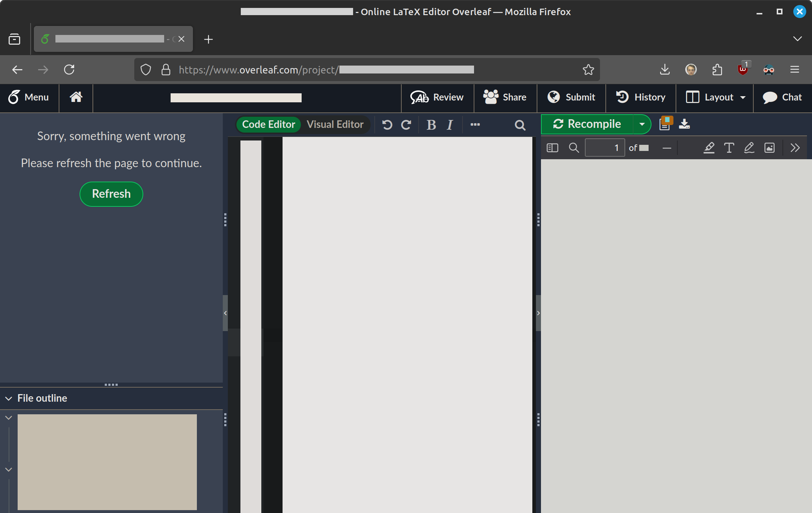Toggle the PDF viewer sidebar
Image resolution: width=812 pixels, height=513 pixels.
[x=552, y=148]
